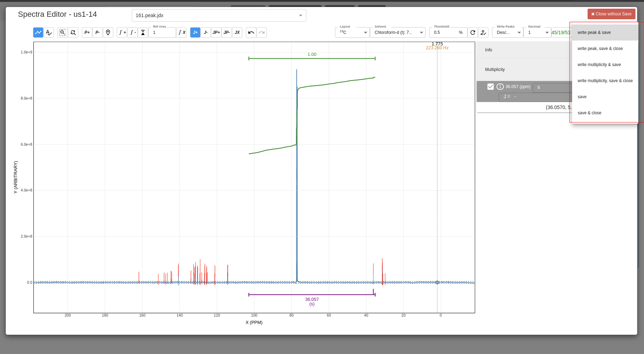This screenshot has width=644, height=354.
Task: Click the threshold refresh icon
Action: pyautogui.click(x=473, y=32)
